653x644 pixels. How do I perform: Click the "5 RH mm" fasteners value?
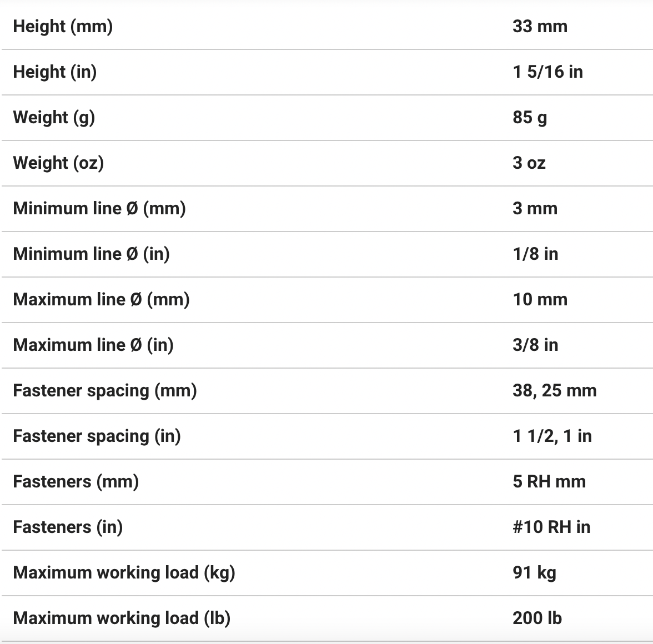549,481
